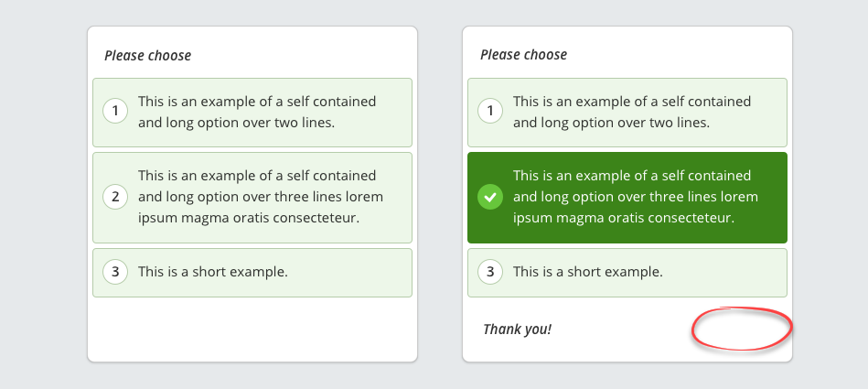Select the two-line option text in right panel

632,112
